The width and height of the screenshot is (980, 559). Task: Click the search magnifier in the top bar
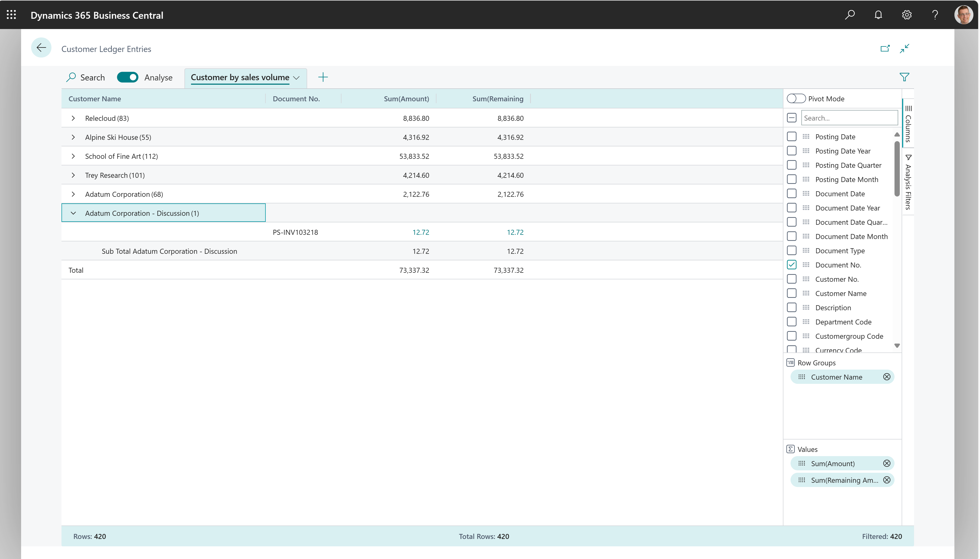[849, 15]
